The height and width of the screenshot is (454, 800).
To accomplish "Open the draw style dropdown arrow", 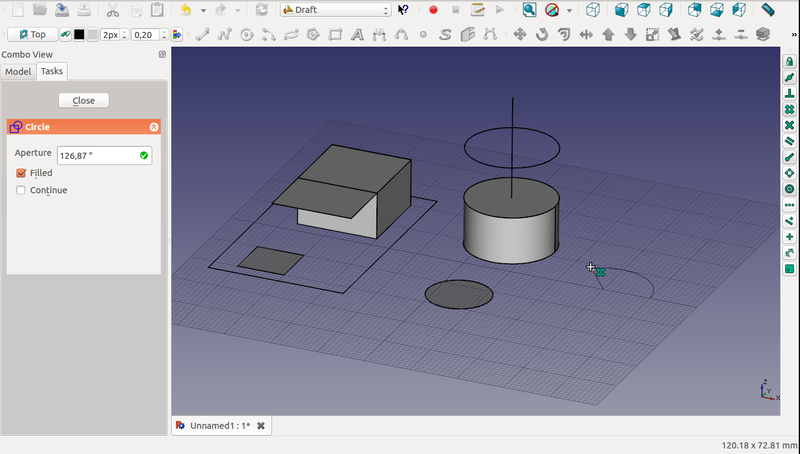I will pos(569,10).
